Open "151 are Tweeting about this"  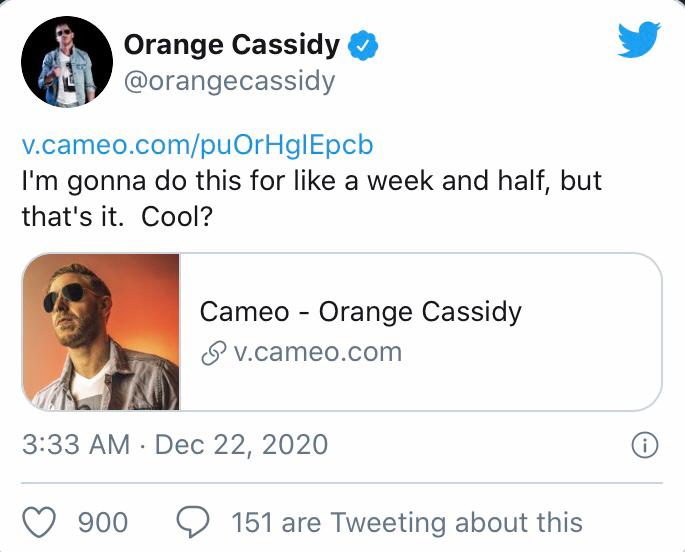[x=406, y=522]
